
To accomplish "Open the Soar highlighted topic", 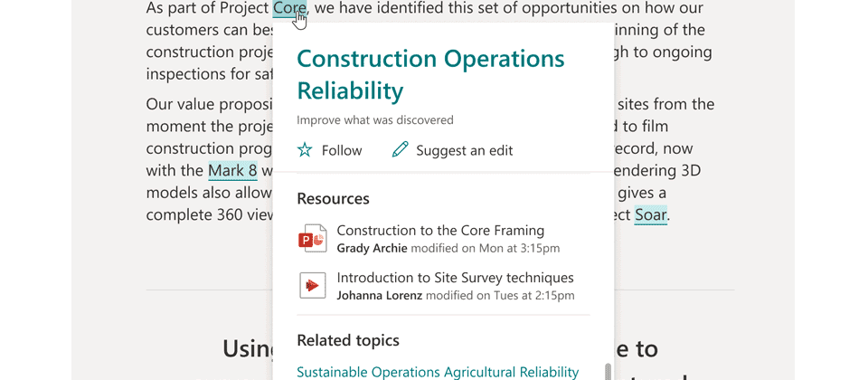I will [x=650, y=215].
